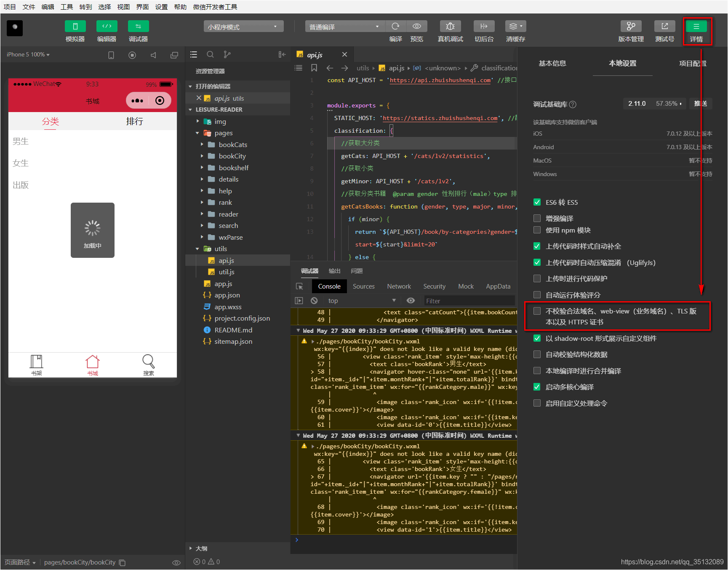
Task: Select the 排行 tab in simulator
Action: (x=135, y=121)
